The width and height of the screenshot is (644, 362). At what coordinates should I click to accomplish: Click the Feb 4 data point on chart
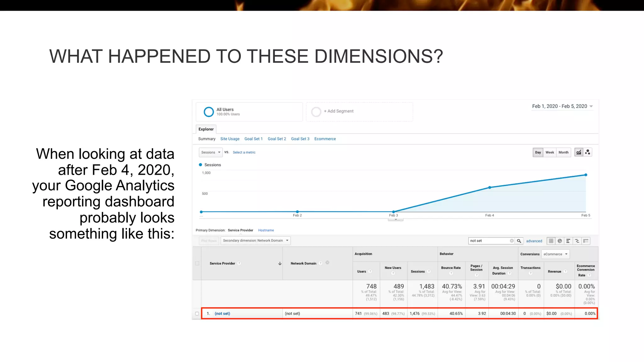(490, 188)
